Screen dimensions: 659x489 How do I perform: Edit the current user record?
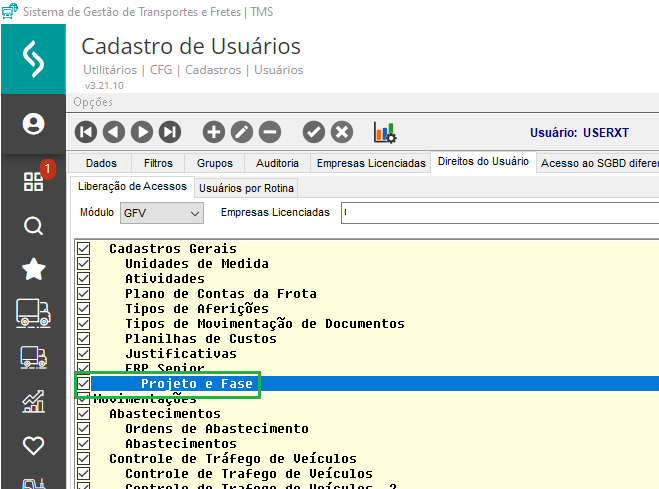coord(242,132)
